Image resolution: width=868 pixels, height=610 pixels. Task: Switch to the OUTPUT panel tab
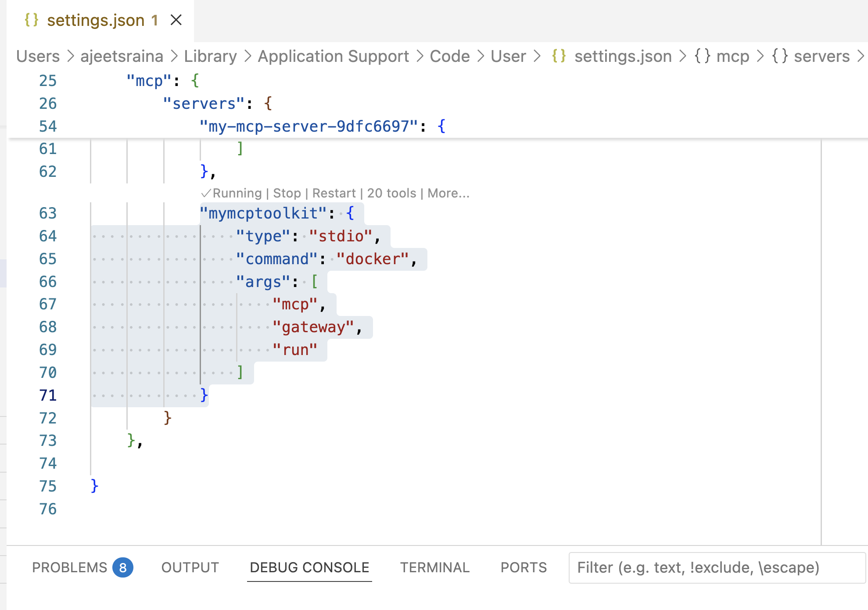[x=190, y=567]
